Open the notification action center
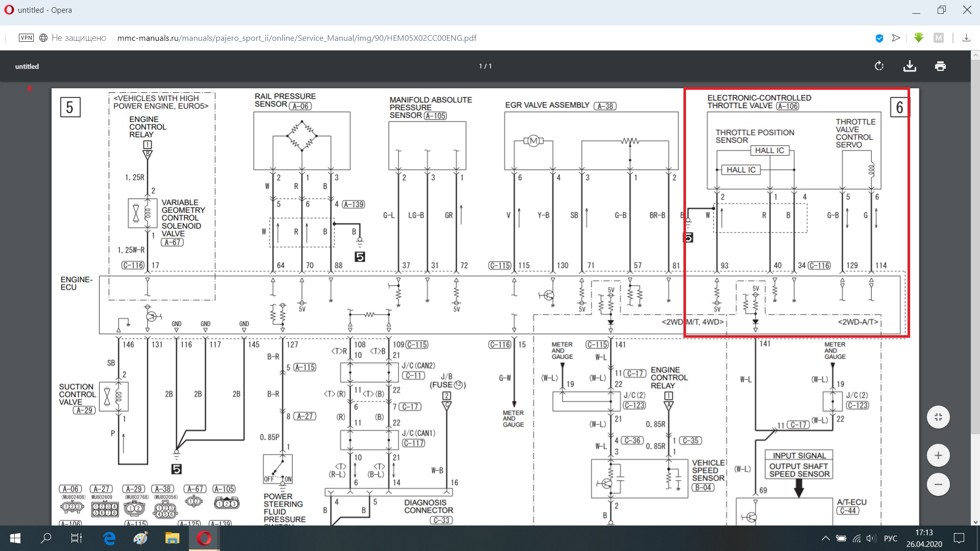The height and width of the screenshot is (551, 980). click(x=959, y=538)
